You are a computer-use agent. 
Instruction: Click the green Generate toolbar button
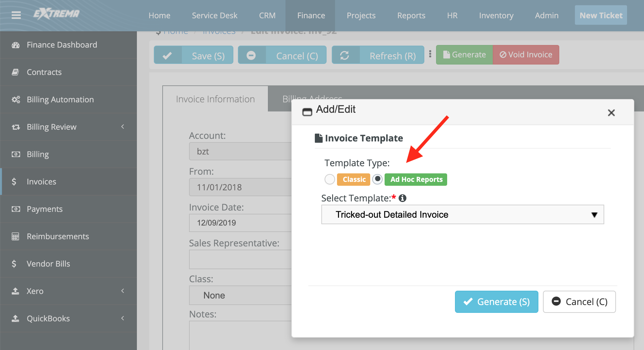(464, 54)
